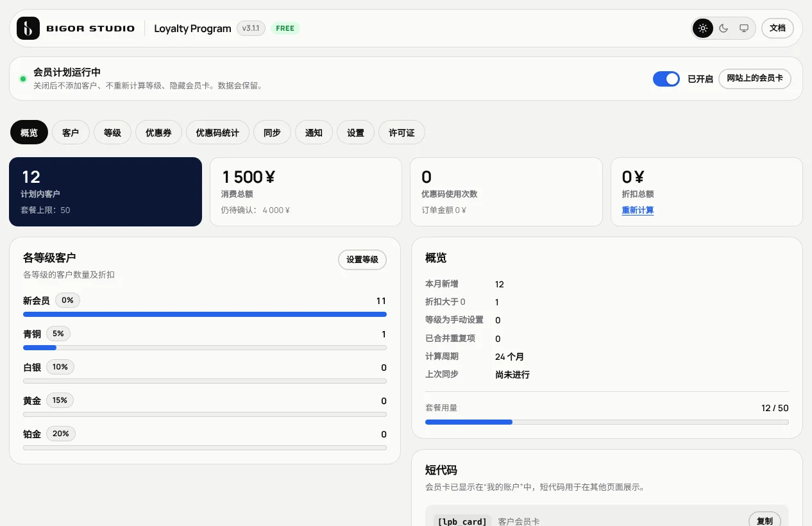This screenshot has height=526, width=812.
Task: Switch to light theme sun icon
Action: 703,28
